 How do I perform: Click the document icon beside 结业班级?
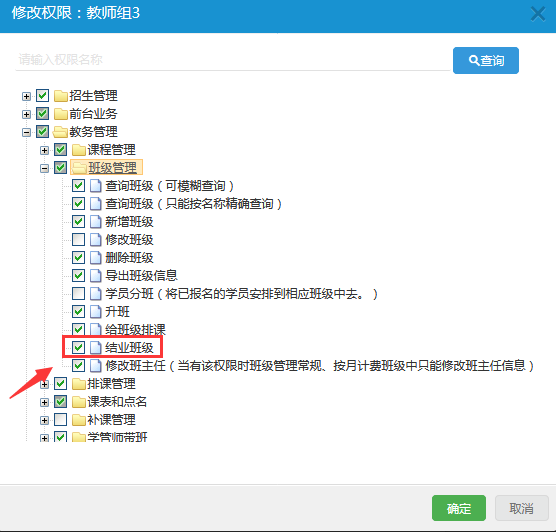pyautogui.click(x=95, y=348)
